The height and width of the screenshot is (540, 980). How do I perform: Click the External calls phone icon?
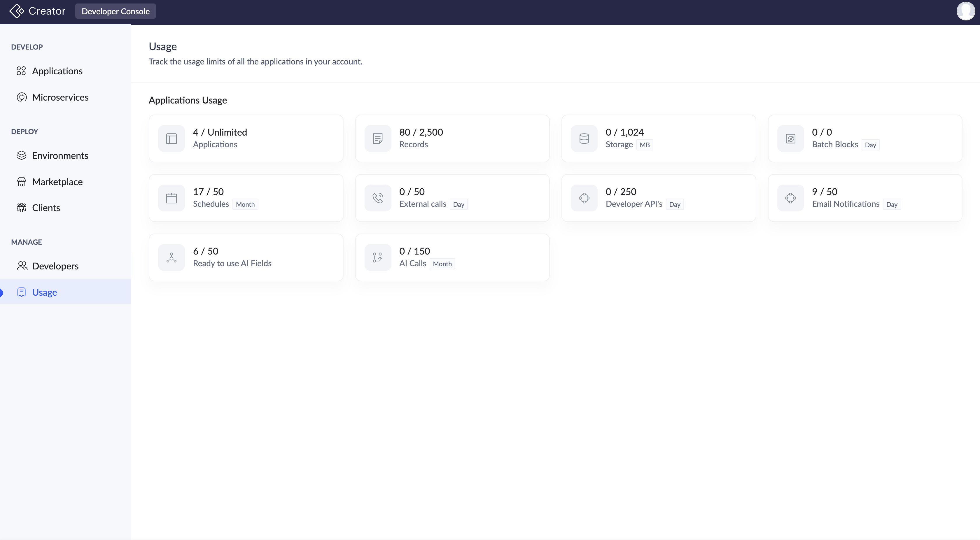(x=377, y=198)
